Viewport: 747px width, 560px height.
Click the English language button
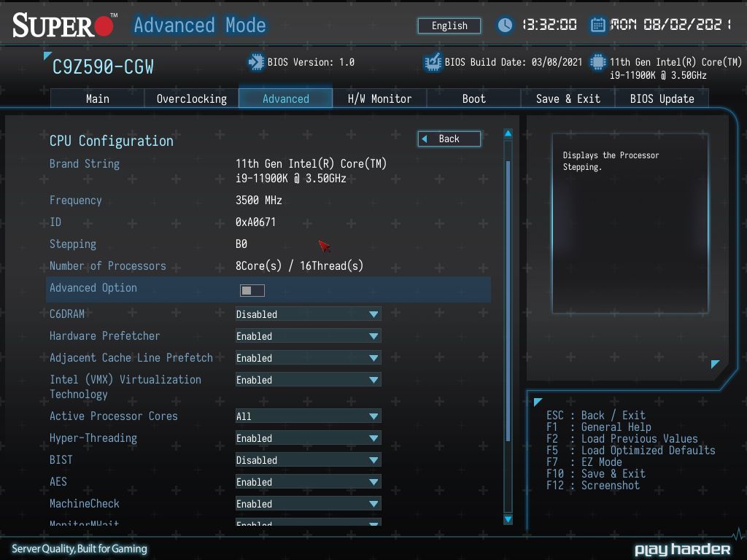pyautogui.click(x=449, y=26)
